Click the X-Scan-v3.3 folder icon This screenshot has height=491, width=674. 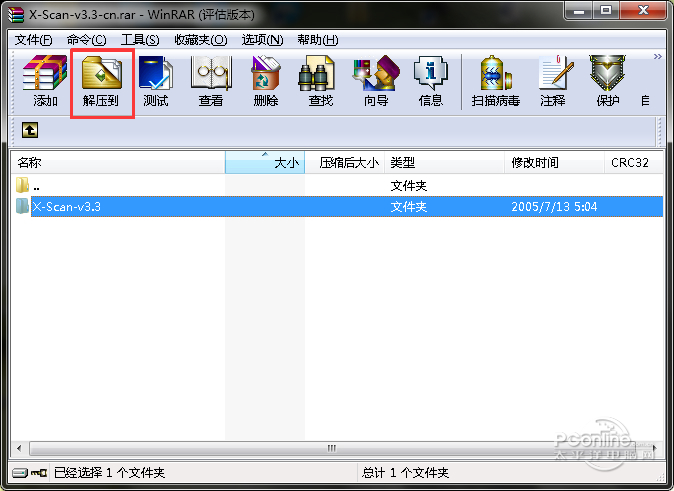coord(22,206)
